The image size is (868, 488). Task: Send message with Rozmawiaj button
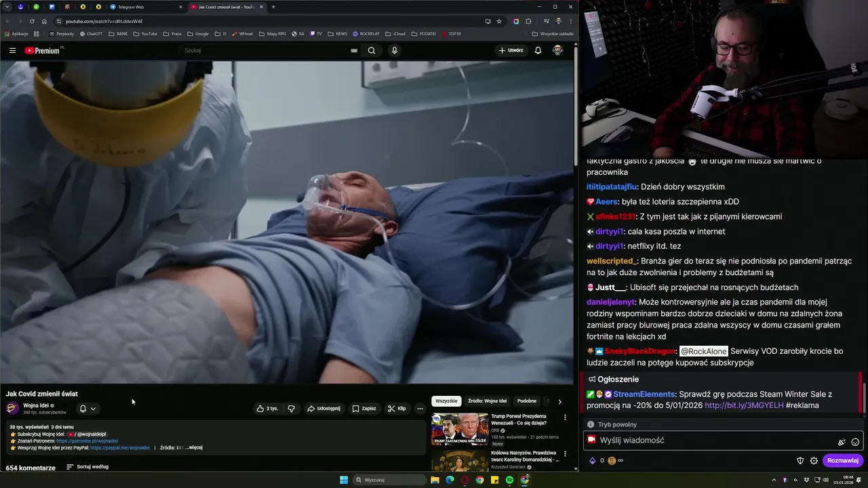tap(843, 460)
